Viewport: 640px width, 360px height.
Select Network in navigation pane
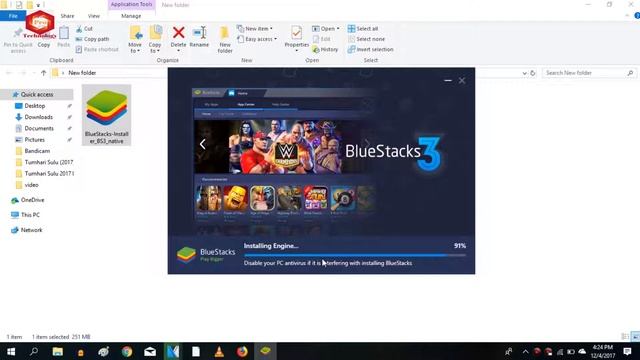(31, 230)
